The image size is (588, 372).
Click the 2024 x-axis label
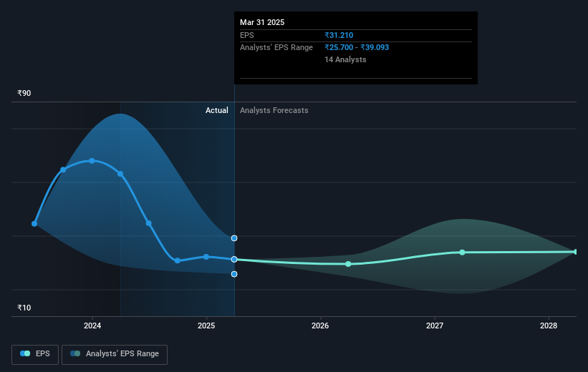92,325
